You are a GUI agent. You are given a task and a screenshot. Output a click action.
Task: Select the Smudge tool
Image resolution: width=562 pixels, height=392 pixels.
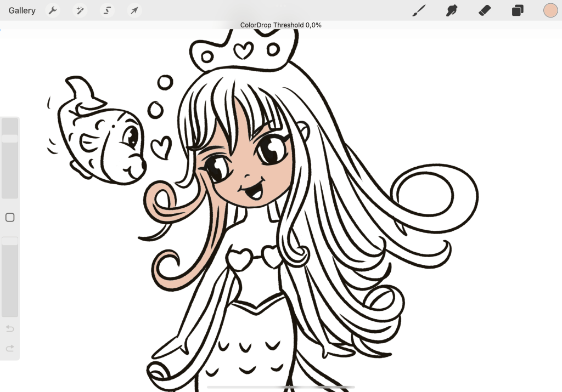452,10
